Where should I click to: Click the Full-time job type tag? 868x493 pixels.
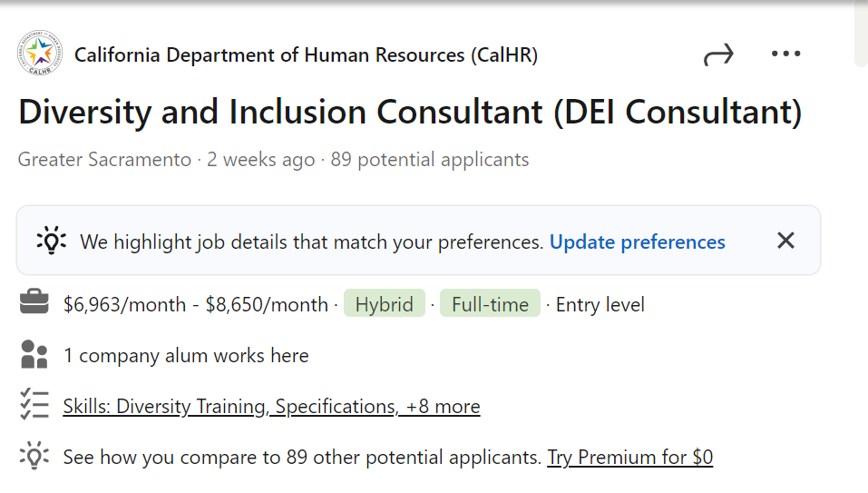point(490,304)
